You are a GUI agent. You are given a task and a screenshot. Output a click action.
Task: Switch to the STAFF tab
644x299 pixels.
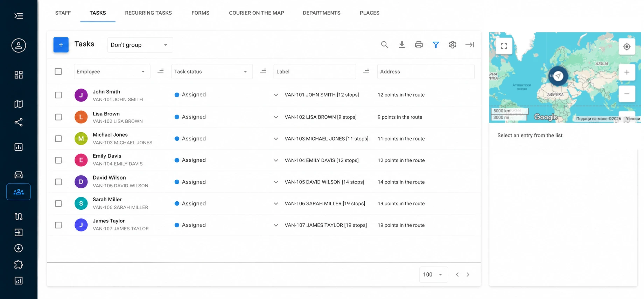pyautogui.click(x=63, y=13)
